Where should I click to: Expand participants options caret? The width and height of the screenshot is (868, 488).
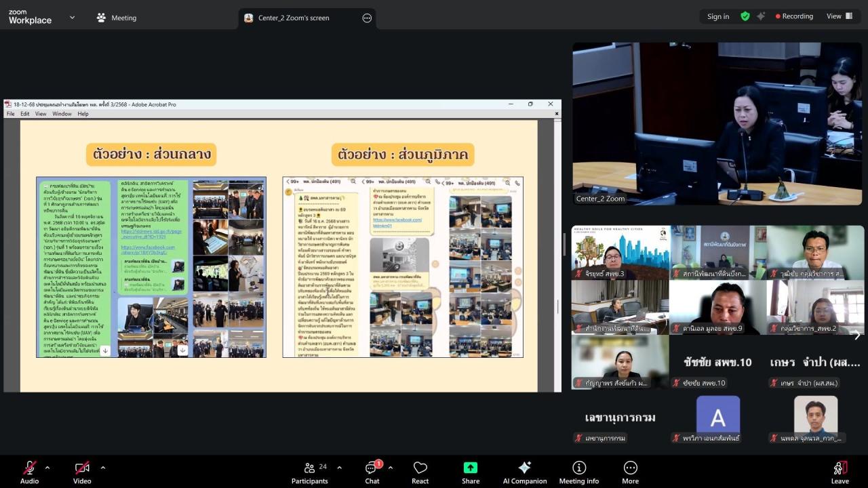pos(339,468)
